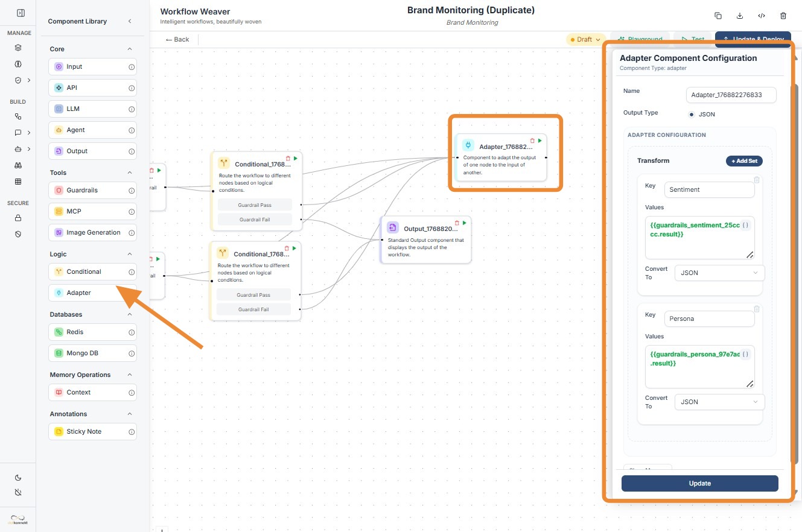The height and width of the screenshot is (532, 802).
Task: Open the workflow nodes icon under BUILD
Action: coord(18,116)
